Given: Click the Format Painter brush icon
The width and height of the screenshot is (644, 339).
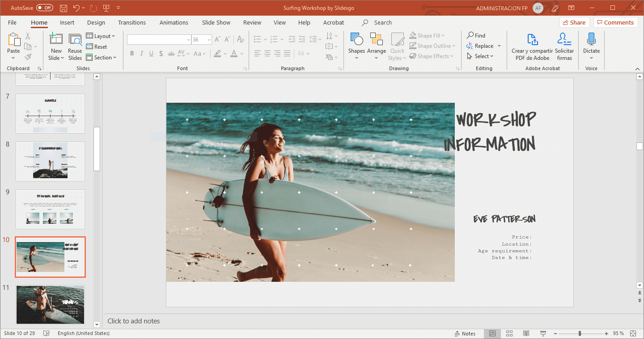Looking at the screenshot, I should coord(28,57).
